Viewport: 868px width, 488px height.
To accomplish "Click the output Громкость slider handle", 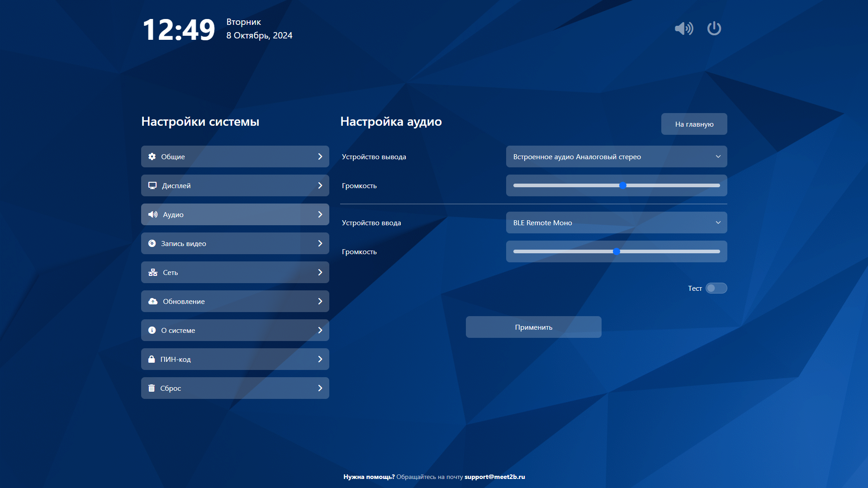I will pos(622,185).
